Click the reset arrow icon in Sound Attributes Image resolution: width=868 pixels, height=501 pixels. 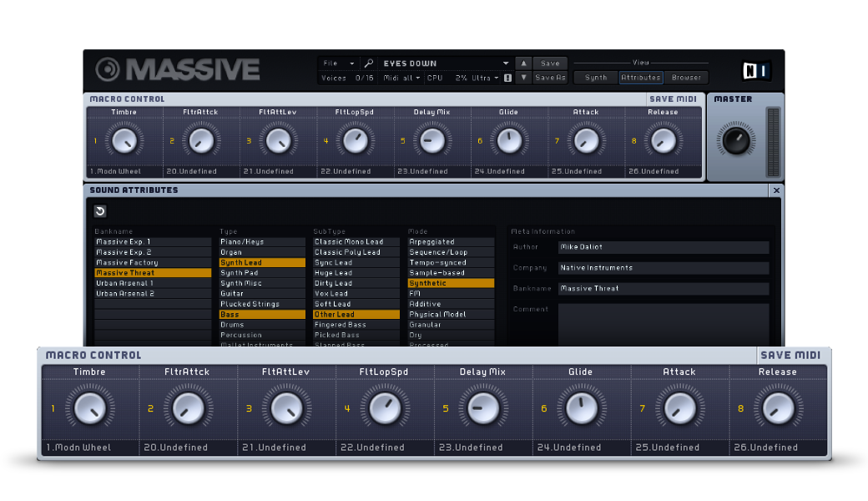point(100,211)
